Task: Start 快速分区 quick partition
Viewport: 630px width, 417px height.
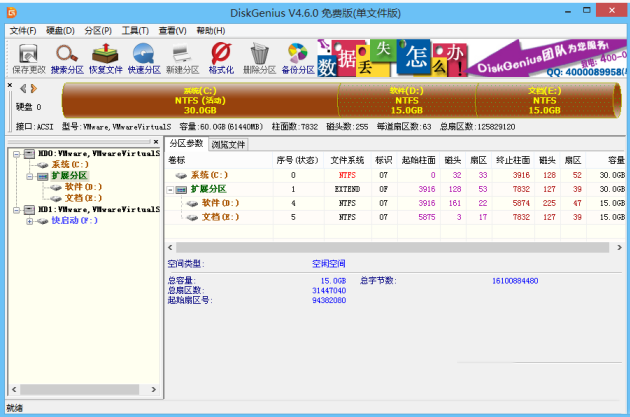Action: pyautogui.click(x=145, y=58)
